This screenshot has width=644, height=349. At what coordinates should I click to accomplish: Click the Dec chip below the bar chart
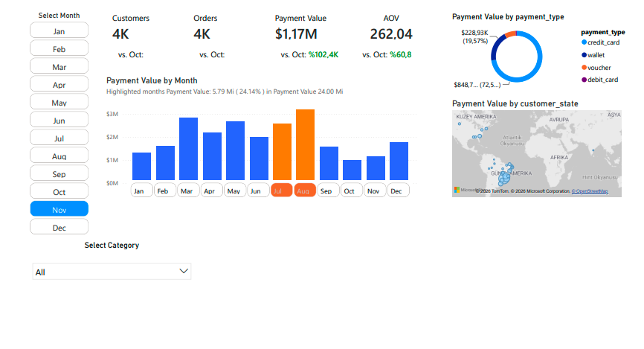(x=399, y=190)
